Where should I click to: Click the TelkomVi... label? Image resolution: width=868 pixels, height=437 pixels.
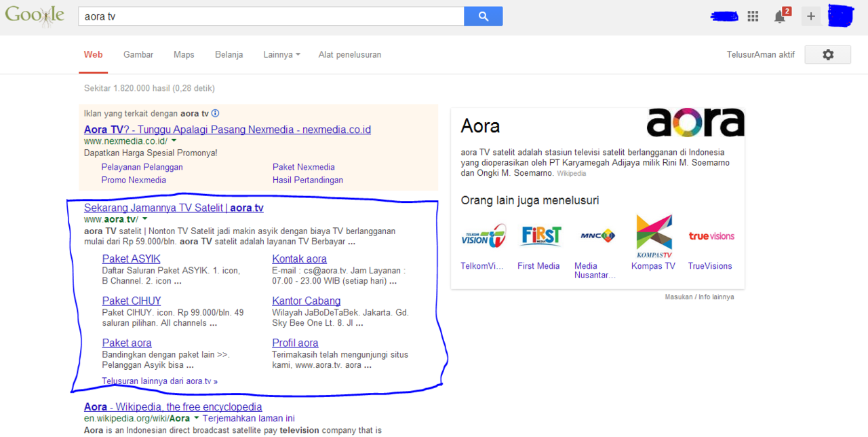pyautogui.click(x=482, y=266)
